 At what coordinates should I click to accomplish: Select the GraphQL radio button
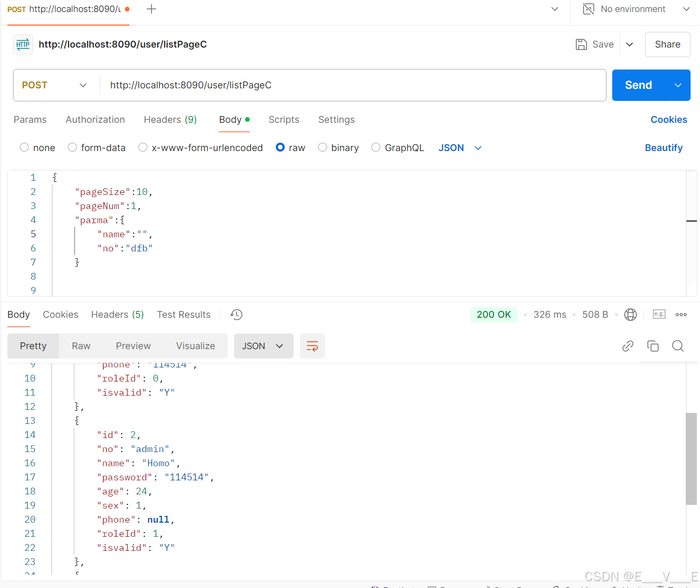(x=376, y=147)
